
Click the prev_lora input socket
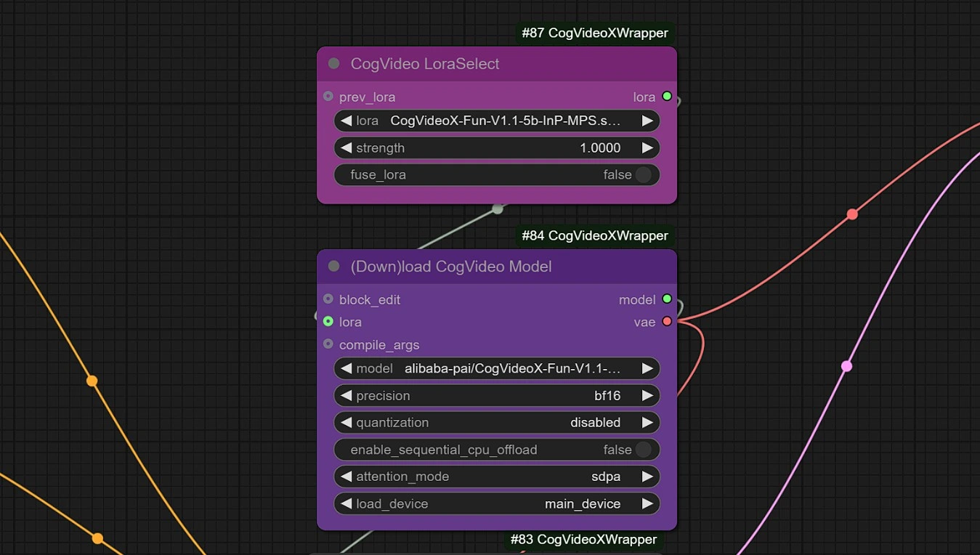click(x=328, y=96)
